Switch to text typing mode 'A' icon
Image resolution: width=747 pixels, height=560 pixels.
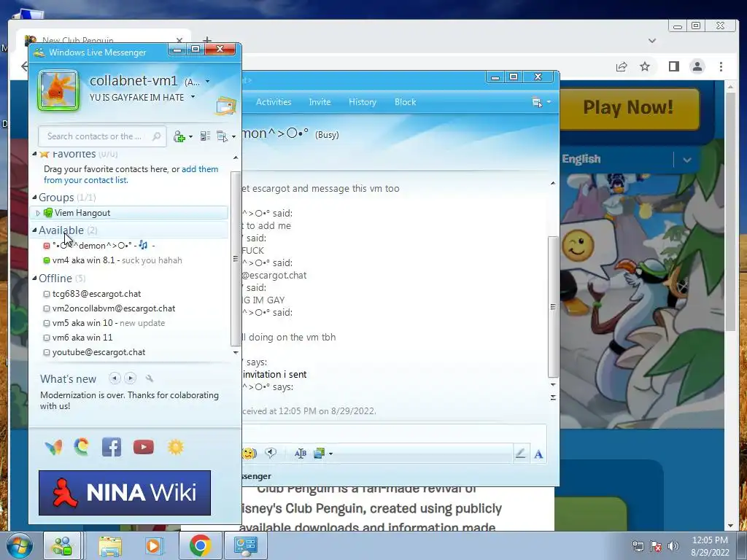538,454
